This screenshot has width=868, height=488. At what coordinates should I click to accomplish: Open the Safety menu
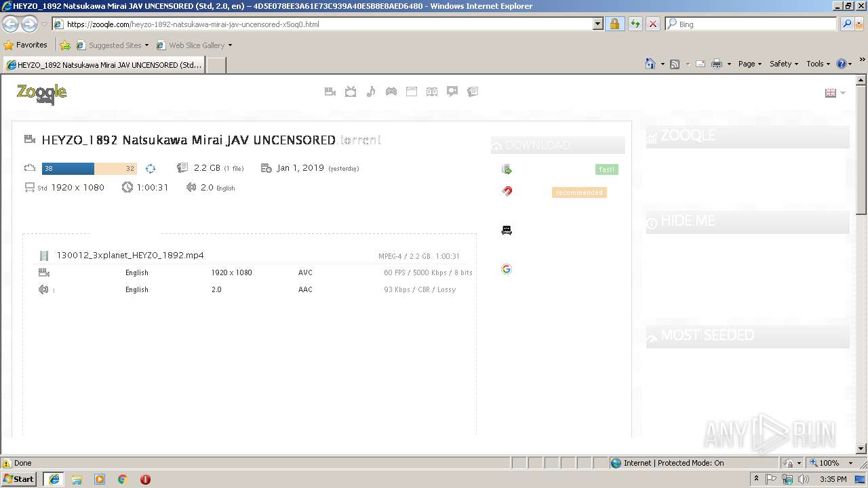click(784, 64)
